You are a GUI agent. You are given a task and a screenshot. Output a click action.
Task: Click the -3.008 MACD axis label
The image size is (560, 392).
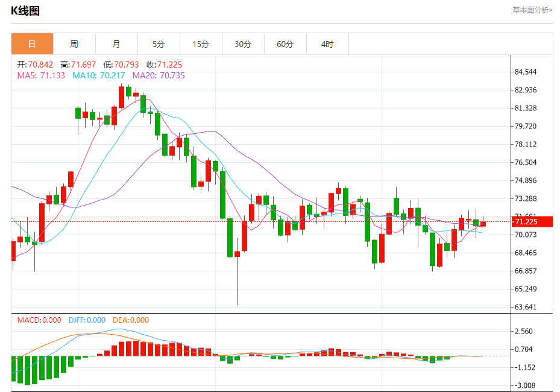coord(524,385)
